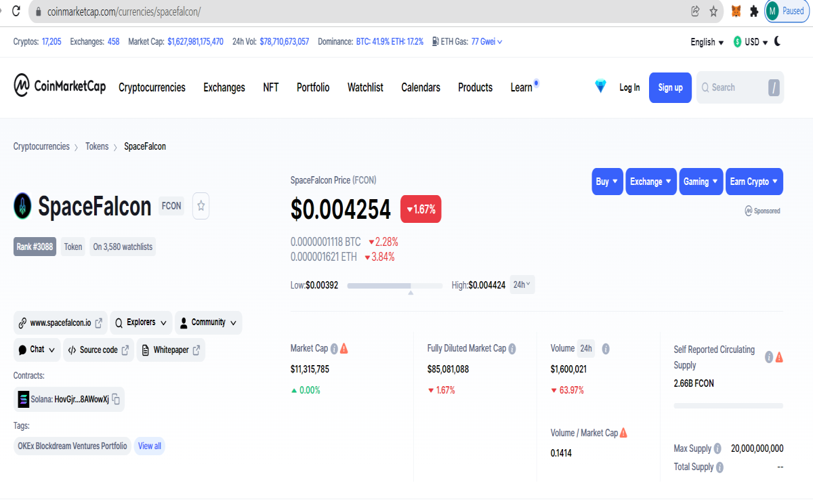The height and width of the screenshot is (504, 813).
Task: Open the Cryptocurrencies menu
Action: point(152,87)
